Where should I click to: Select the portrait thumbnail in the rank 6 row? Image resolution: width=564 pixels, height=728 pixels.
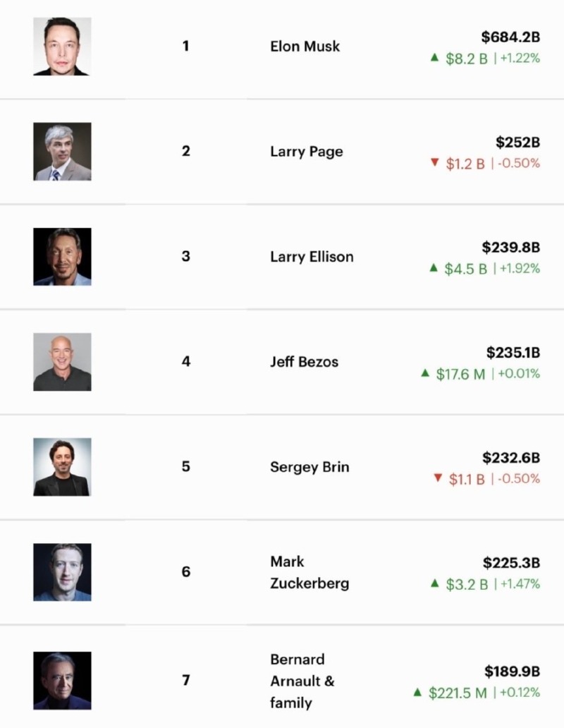point(62,572)
